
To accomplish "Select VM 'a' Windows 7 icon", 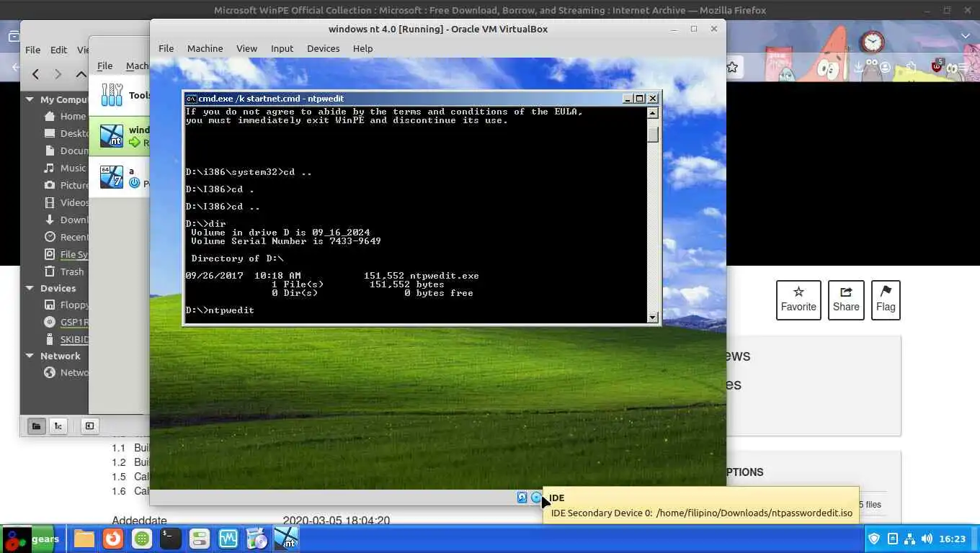I will click(x=112, y=176).
